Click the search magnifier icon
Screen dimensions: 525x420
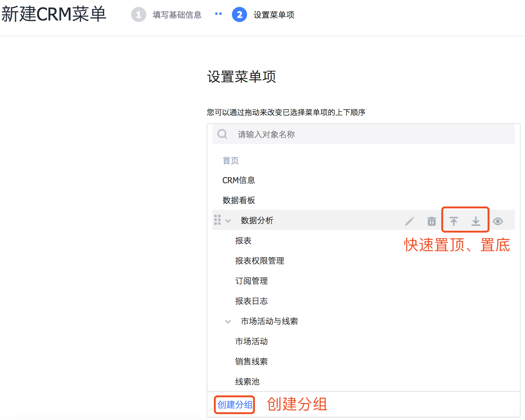pyautogui.click(x=222, y=134)
